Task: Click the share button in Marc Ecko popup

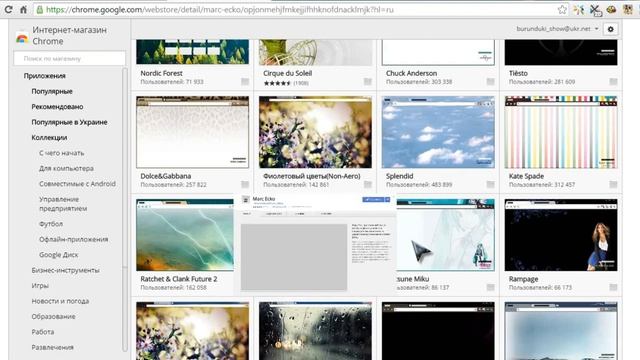Action: pos(388,200)
